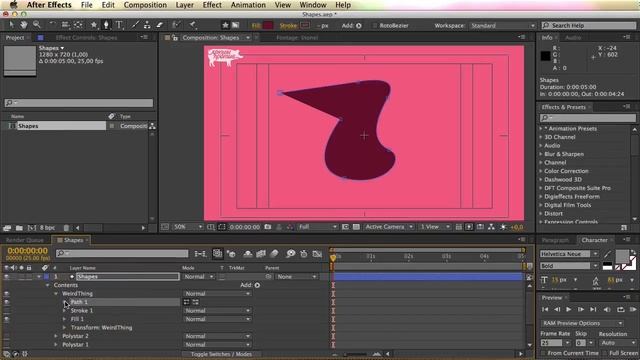
Task: Click the eyedropper icon in Character panel
Action: pos(607,254)
